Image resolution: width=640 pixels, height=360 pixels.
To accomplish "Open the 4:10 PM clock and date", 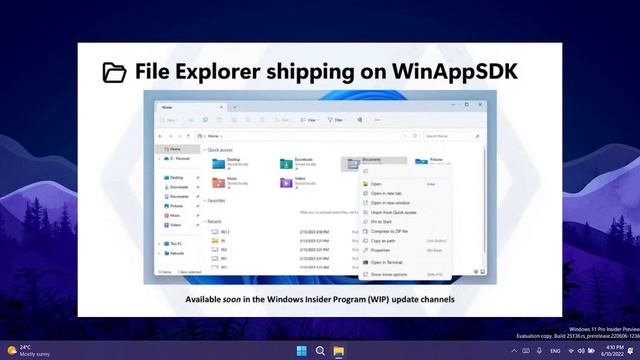I will point(612,351).
